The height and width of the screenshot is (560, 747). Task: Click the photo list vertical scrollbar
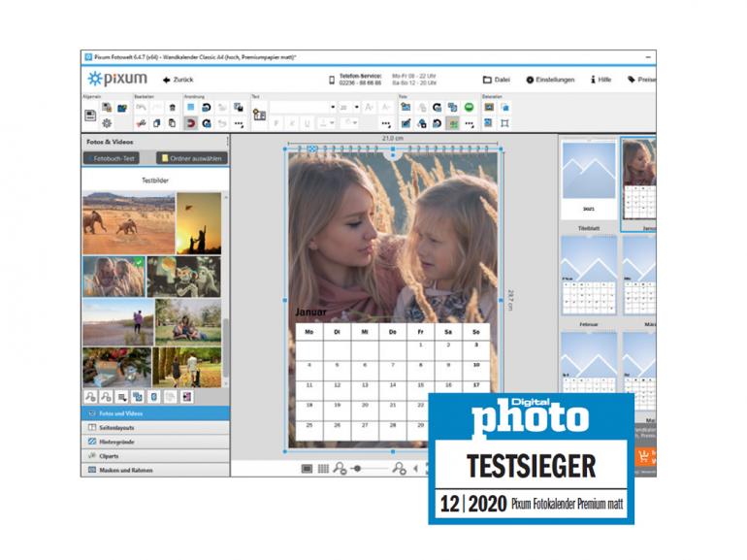[x=226, y=347]
